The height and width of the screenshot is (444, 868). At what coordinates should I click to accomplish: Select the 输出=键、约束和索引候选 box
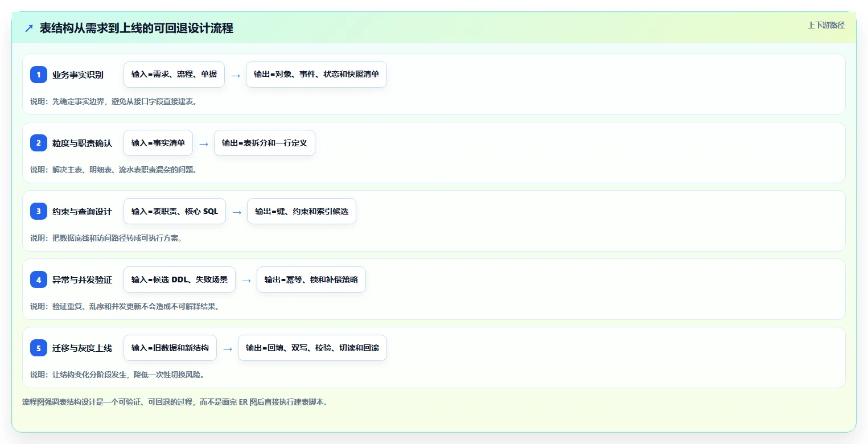302,211
